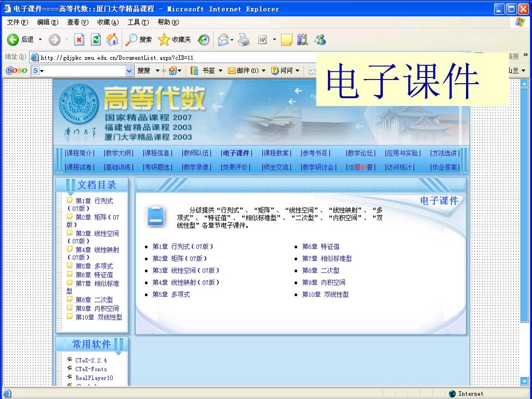Open the 收藏(A) menu
The image size is (532, 399).
[x=108, y=22]
